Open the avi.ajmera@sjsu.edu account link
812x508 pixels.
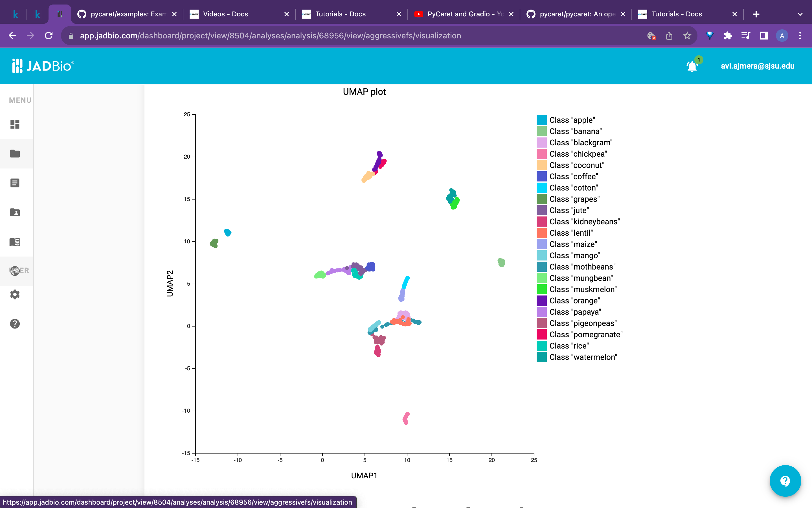[x=758, y=66]
